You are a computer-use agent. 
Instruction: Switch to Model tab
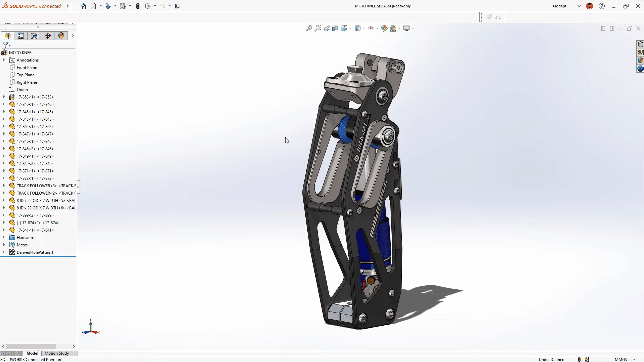pos(32,353)
